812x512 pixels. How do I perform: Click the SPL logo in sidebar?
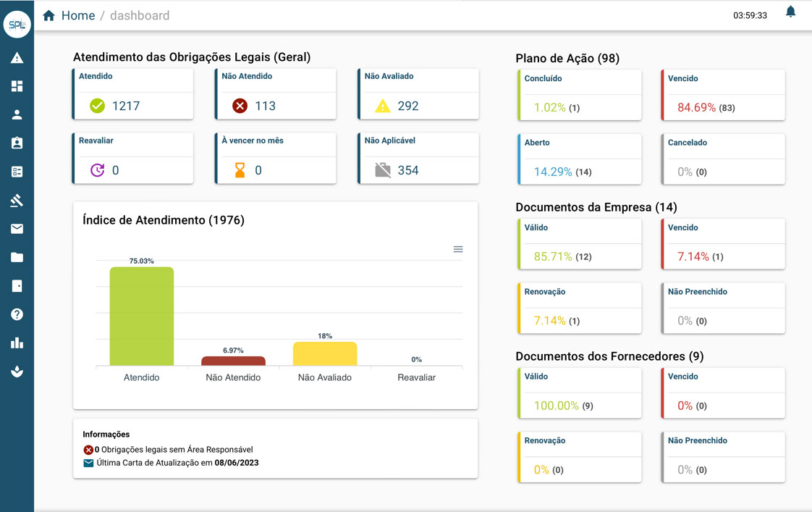click(17, 25)
